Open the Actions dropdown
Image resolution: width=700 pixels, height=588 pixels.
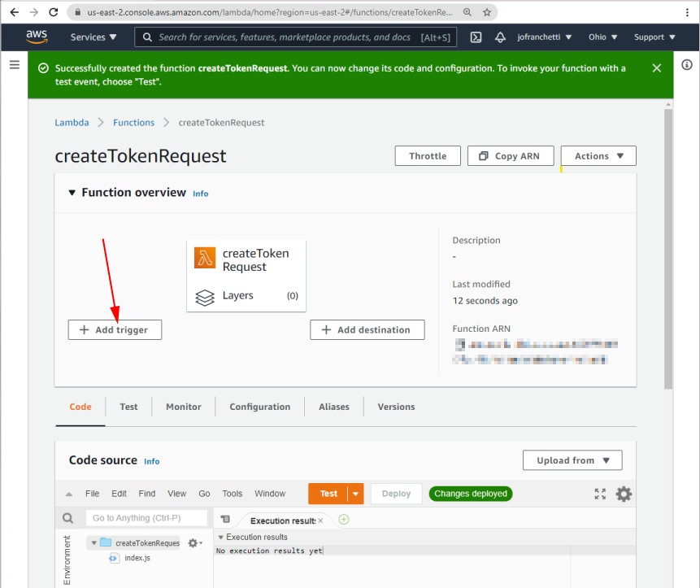point(598,155)
